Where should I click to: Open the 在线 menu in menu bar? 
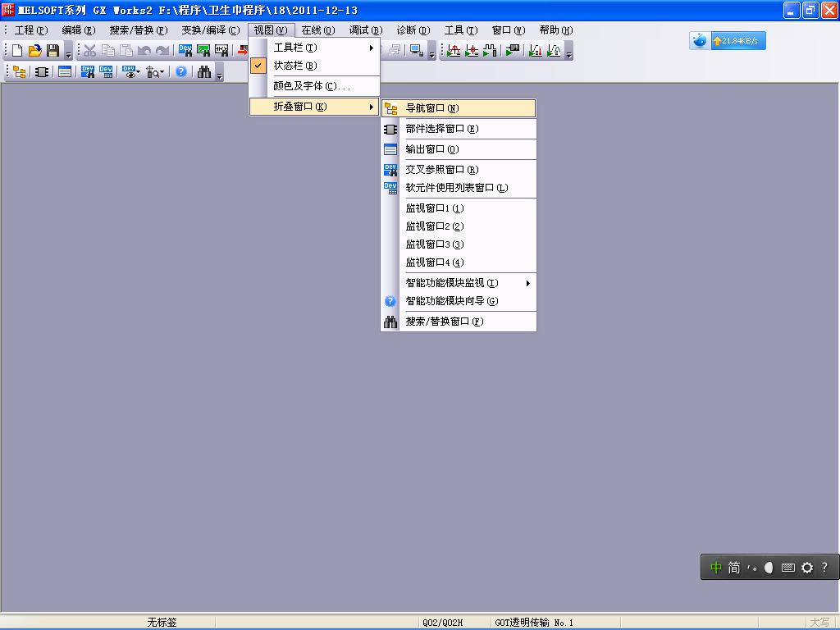tap(317, 30)
